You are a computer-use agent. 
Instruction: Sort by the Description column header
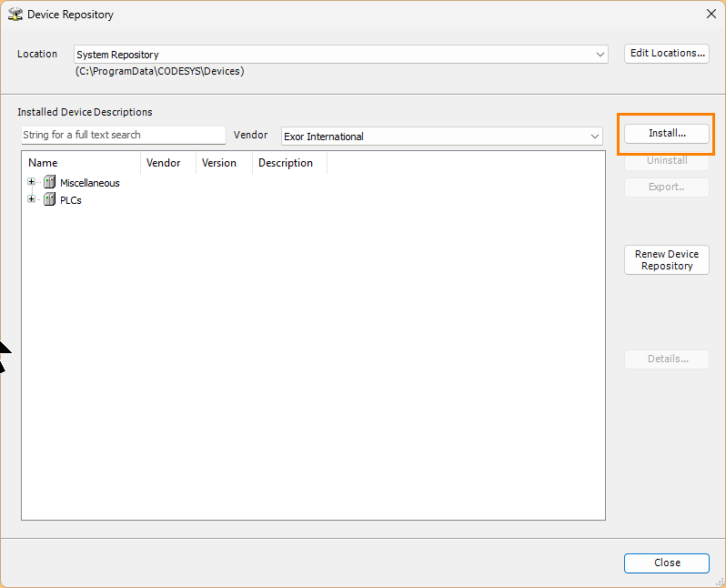click(x=288, y=164)
